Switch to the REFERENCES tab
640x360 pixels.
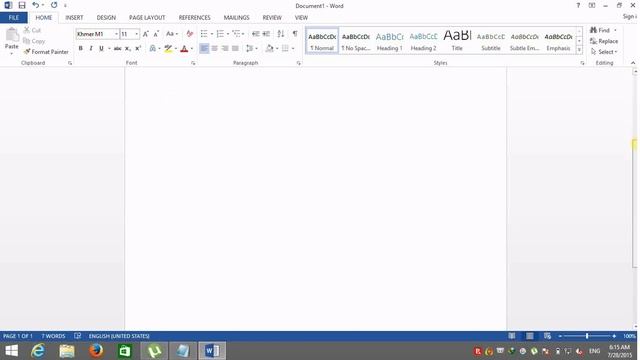point(194,18)
